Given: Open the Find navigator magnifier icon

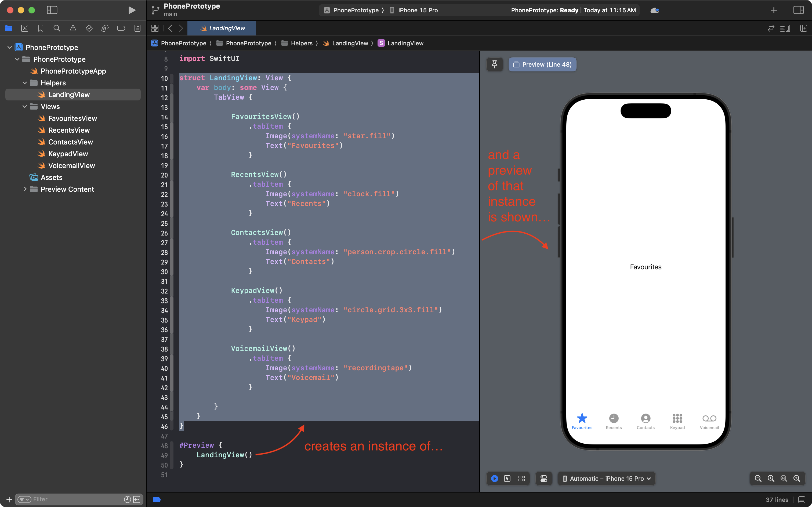Looking at the screenshot, I should click(57, 28).
